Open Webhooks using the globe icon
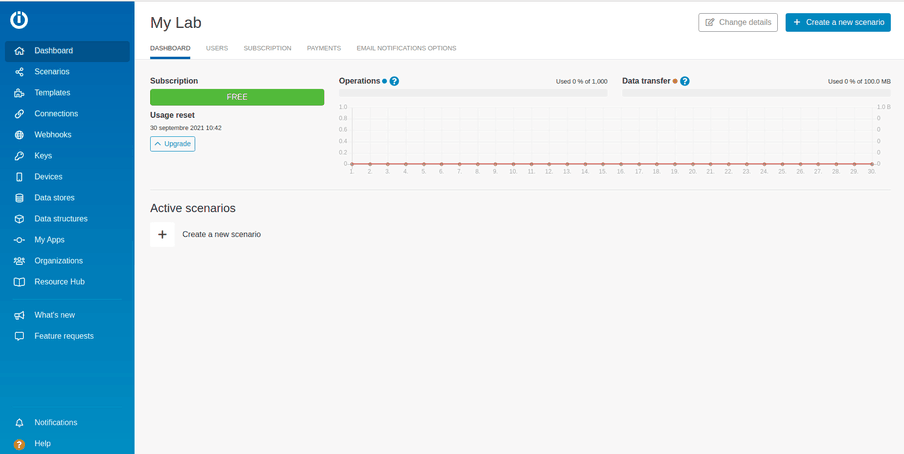This screenshot has height=454, width=904. [x=19, y=135]
